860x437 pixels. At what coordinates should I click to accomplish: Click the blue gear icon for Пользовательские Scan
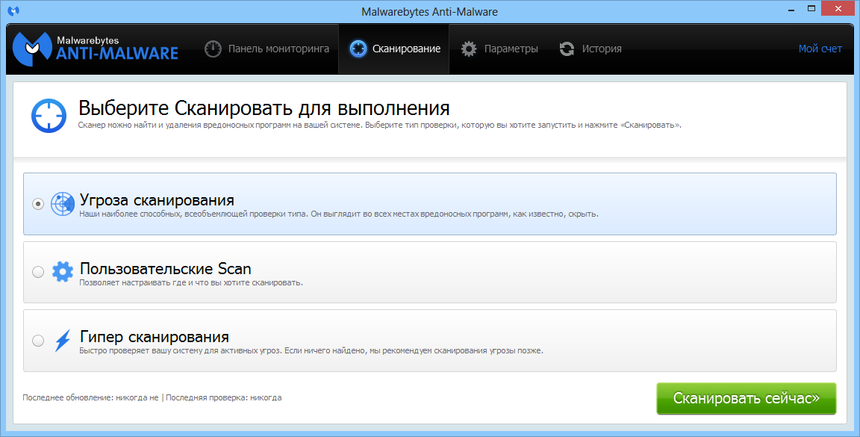click(63, 271)
